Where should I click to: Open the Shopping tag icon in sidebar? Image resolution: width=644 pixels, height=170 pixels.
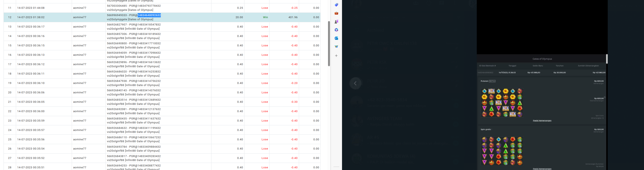click(336, 5)
